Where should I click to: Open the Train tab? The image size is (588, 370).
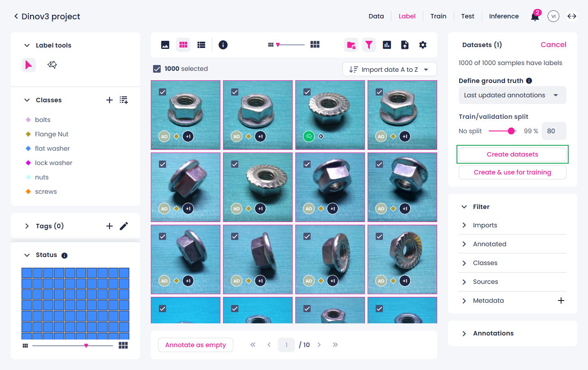(x=438, y=16)
